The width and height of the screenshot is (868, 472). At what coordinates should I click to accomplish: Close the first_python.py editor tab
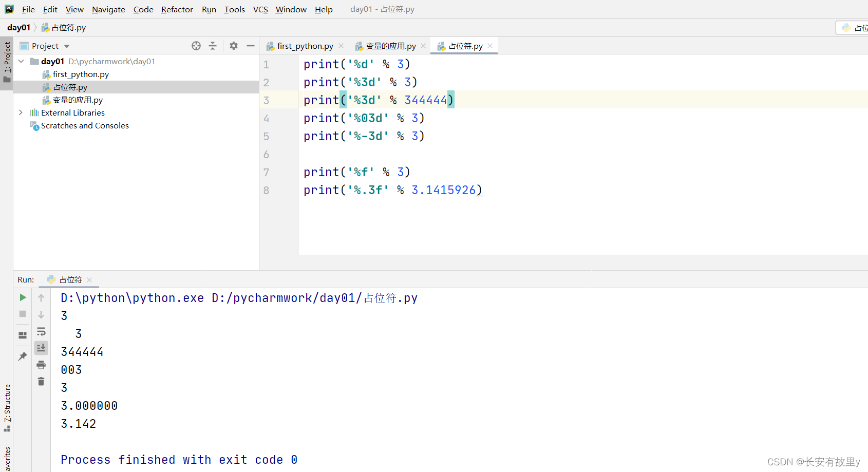tap(341, 46)
